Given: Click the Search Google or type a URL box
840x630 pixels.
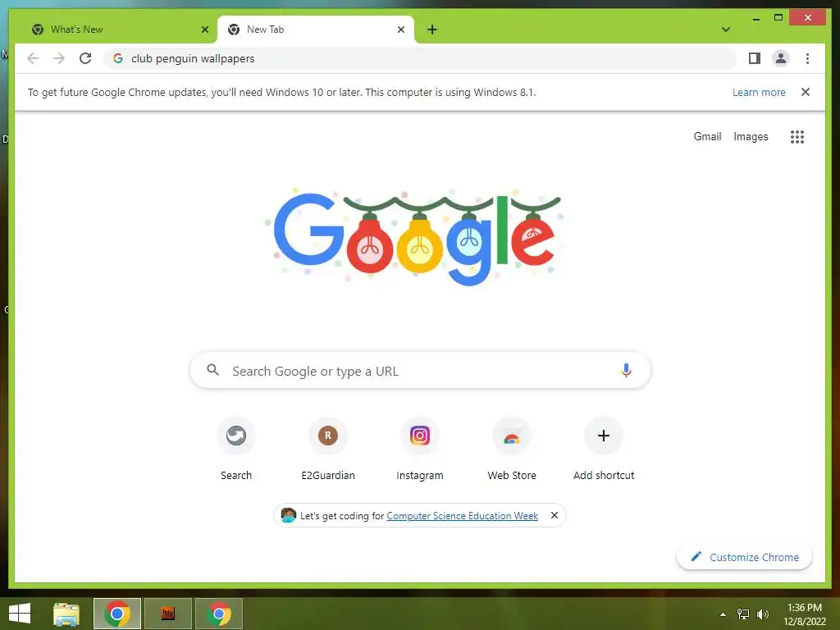Looking at the screenshot, I should pyautogui.click(x=420, y=370).
